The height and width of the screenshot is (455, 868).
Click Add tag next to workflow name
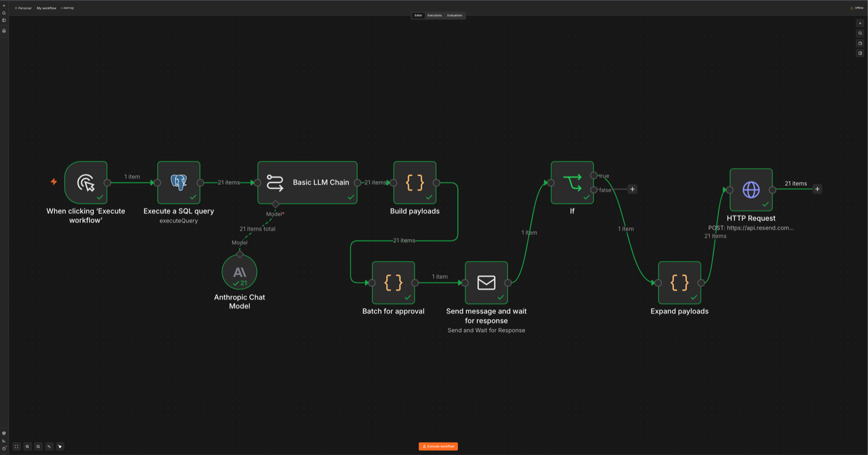point(67,8)
